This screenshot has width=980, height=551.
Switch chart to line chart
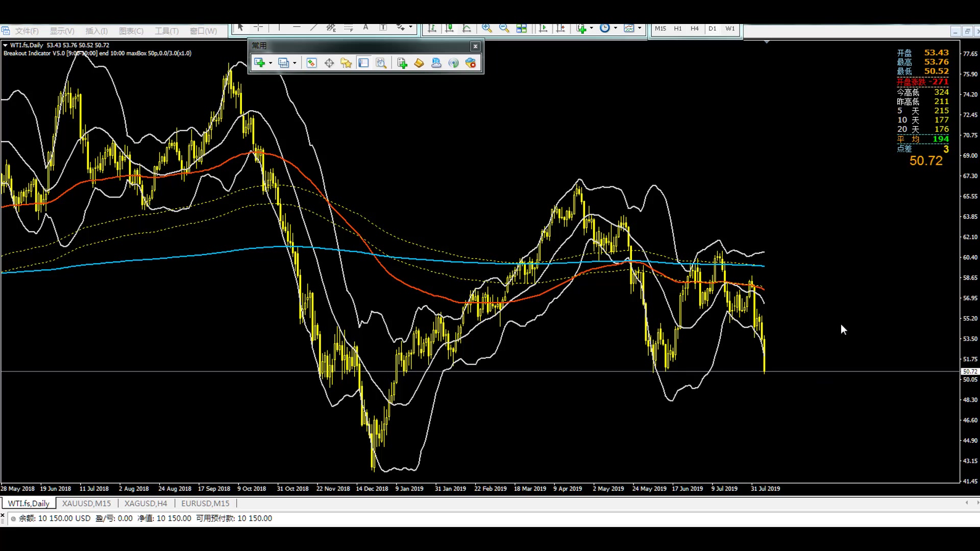467,29
